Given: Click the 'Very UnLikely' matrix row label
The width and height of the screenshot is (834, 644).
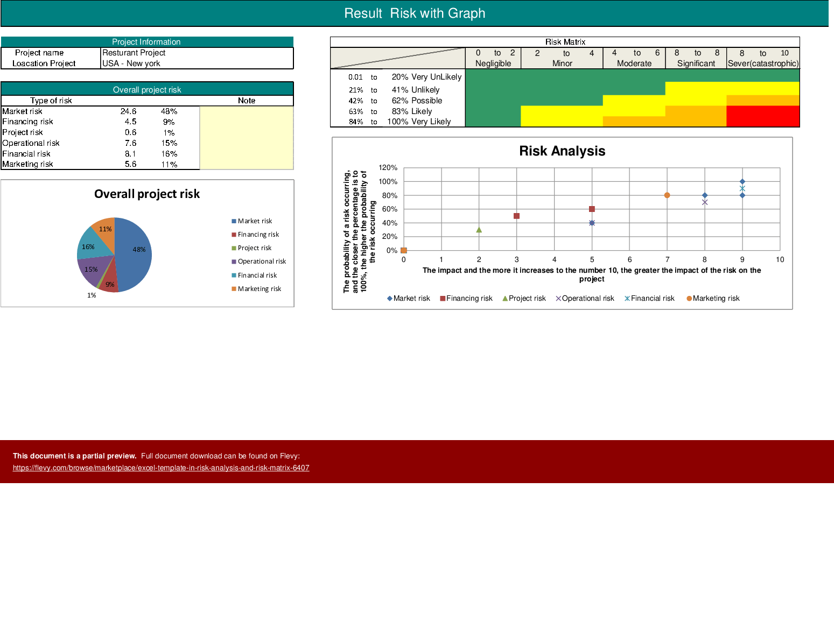Looking at the screenshot, I should tap(437, 77).
